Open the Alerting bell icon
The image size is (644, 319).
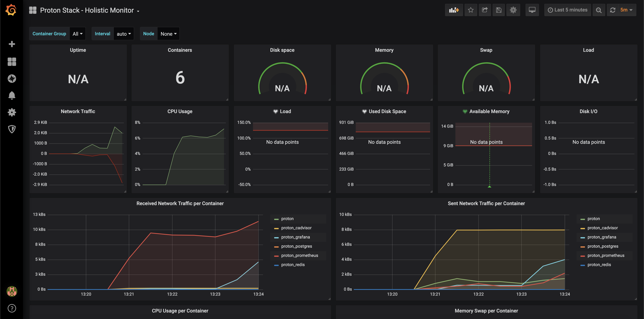point(12,95)
